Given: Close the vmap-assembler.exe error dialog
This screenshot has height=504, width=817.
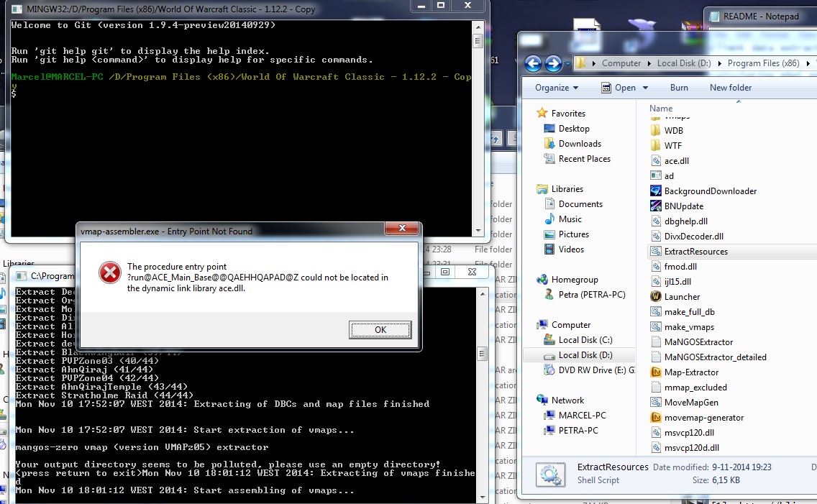Looking at the screenshot, I should click(x=402, y=228).
